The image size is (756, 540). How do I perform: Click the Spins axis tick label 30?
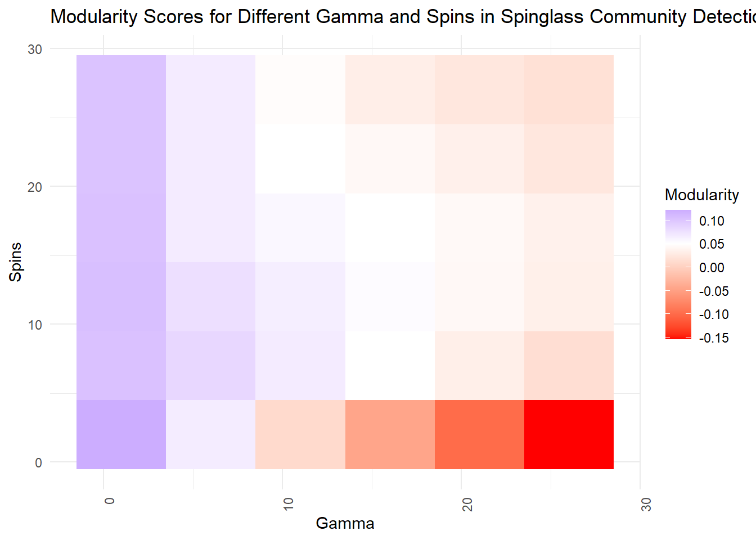click(35, 49)
